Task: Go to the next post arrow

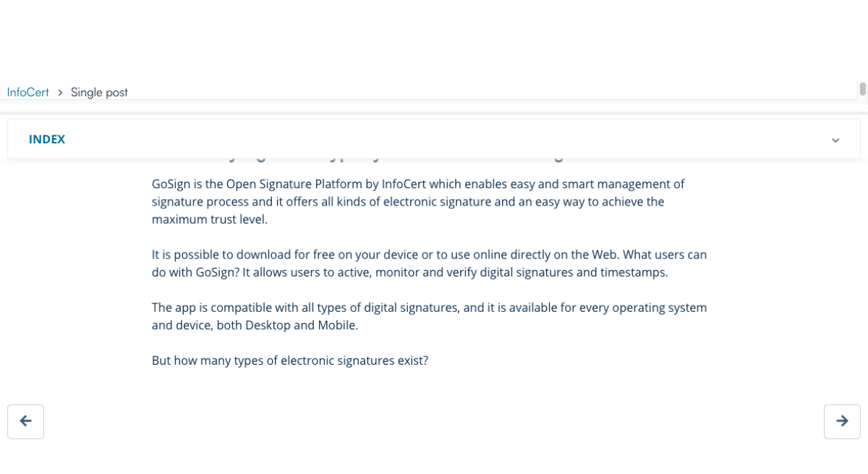Action: tap(842, 421)
